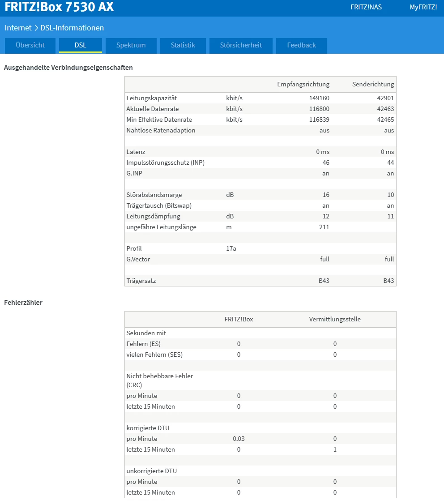Click the Empfangsrichtung column header

303,84
